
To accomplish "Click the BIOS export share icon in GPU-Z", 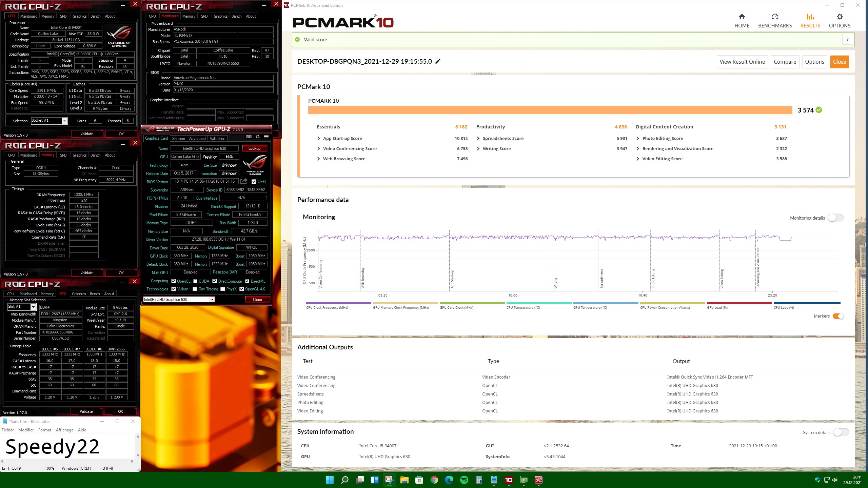I will (x=244, y=181).
